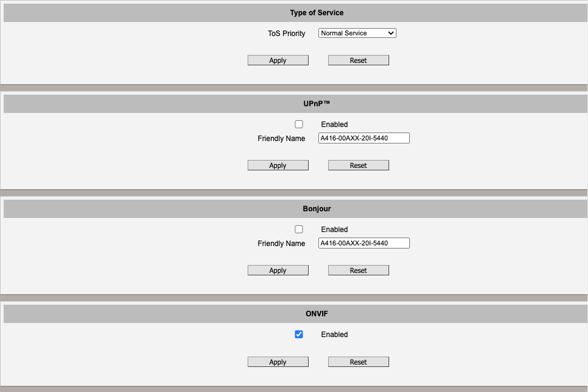Click the Bonjour Friendly Name input field
Viewport: 588px width, 392px height.
coord(364,242)
